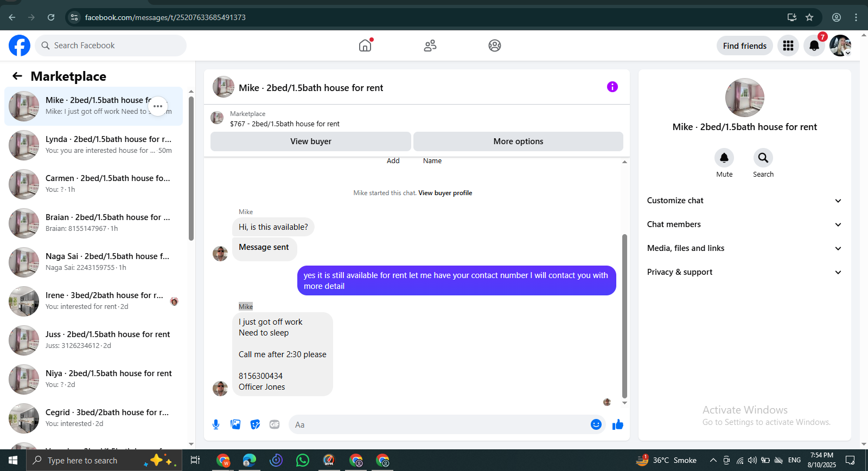
Task: Open the Windows Start menu
Action: coord(13,460)
